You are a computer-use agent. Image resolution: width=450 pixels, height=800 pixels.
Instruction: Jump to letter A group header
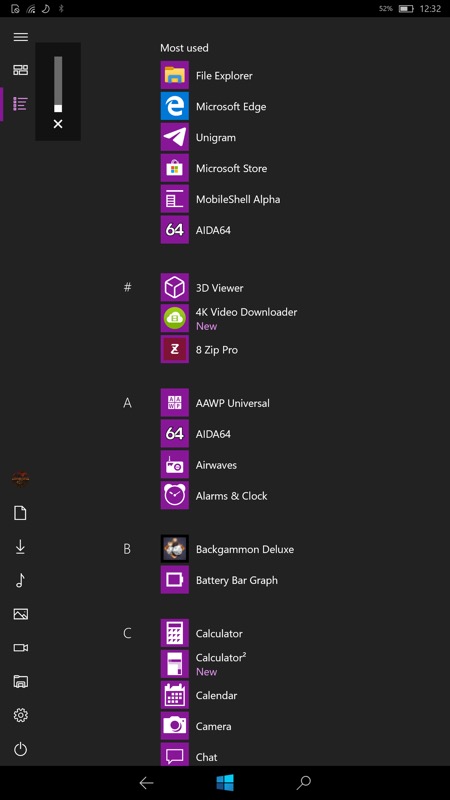tap(128, 403)
